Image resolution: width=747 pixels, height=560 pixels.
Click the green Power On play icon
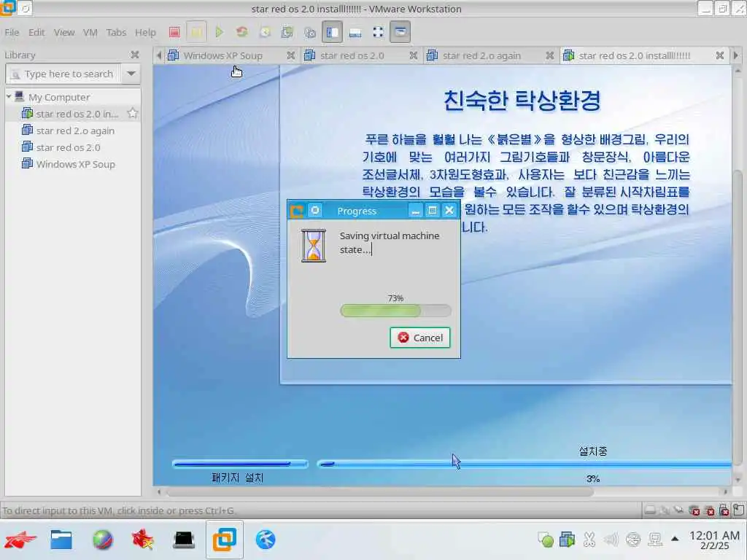click(x=219, y=32)
